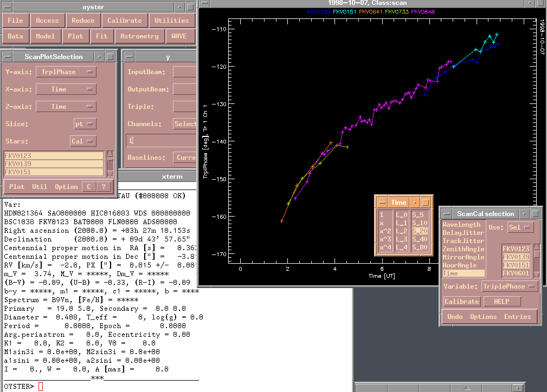Click the channels text field containing 1
Screen dimensions: 547x392
(x=160, y=141)
